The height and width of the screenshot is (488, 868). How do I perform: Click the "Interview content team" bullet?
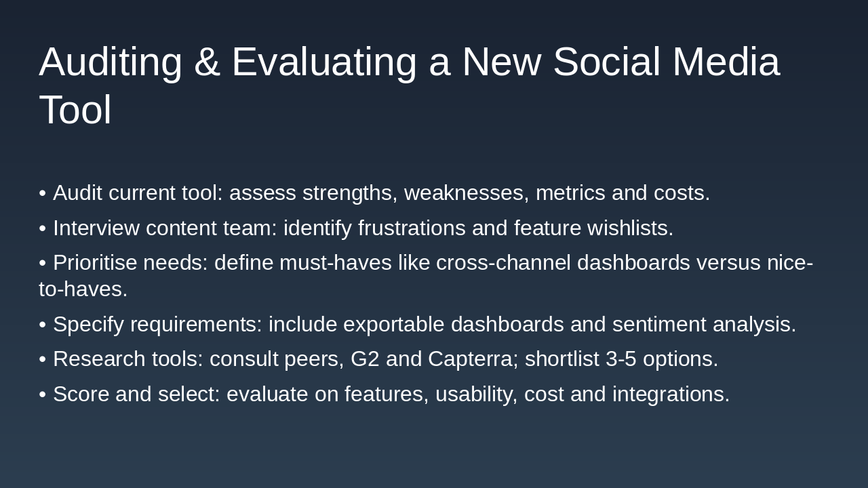356,228
